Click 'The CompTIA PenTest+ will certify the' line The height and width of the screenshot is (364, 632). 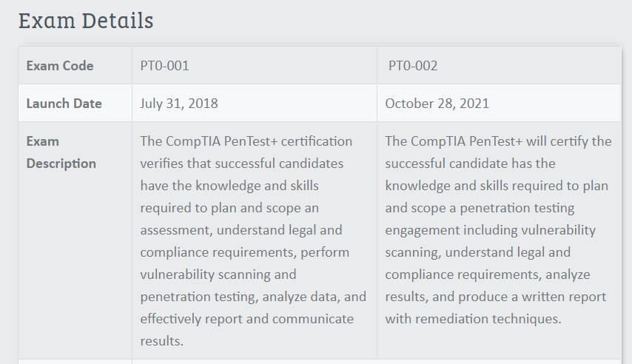(x=498, y=141)
